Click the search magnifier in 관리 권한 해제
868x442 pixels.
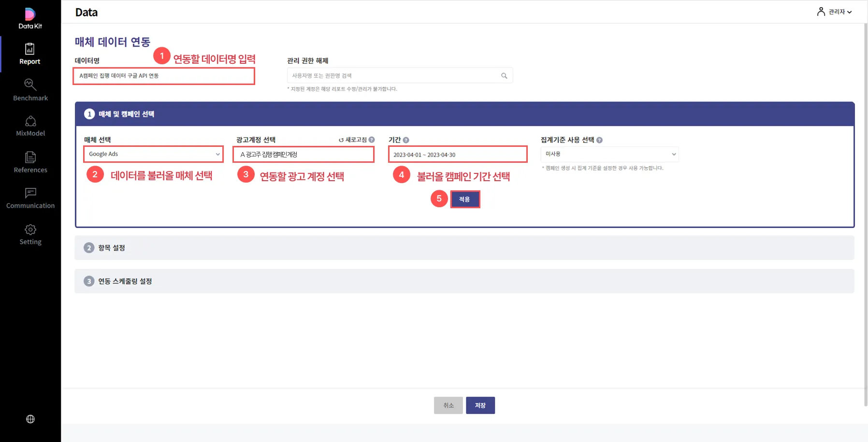point(504,76)
